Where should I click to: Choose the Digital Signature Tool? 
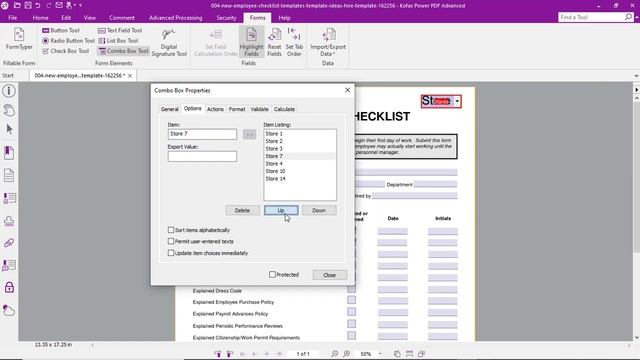(x=169, y=42)
